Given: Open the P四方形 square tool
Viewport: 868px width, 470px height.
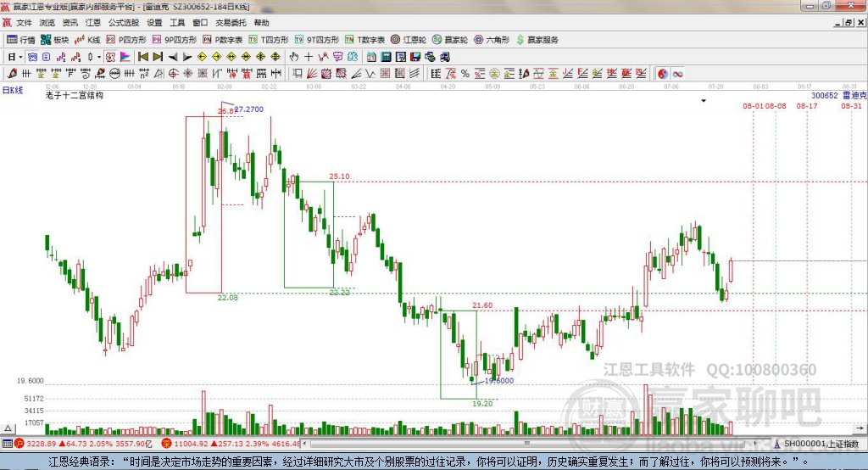Looking at the screenshot, I should 125,40.
